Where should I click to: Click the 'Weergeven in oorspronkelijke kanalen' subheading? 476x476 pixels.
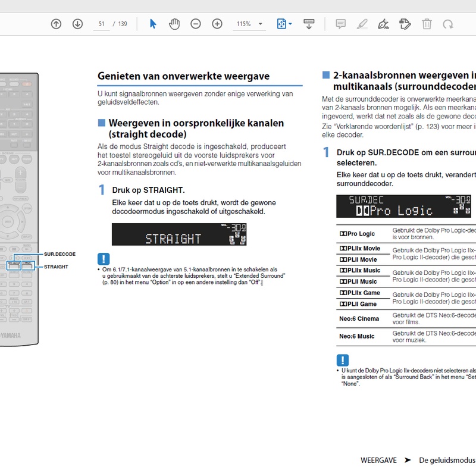196,123
